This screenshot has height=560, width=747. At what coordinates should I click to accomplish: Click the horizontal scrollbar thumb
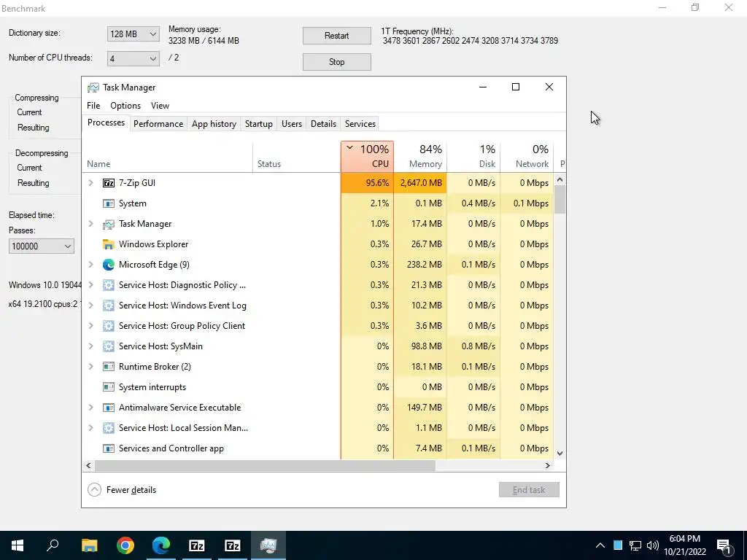(266, 466)
